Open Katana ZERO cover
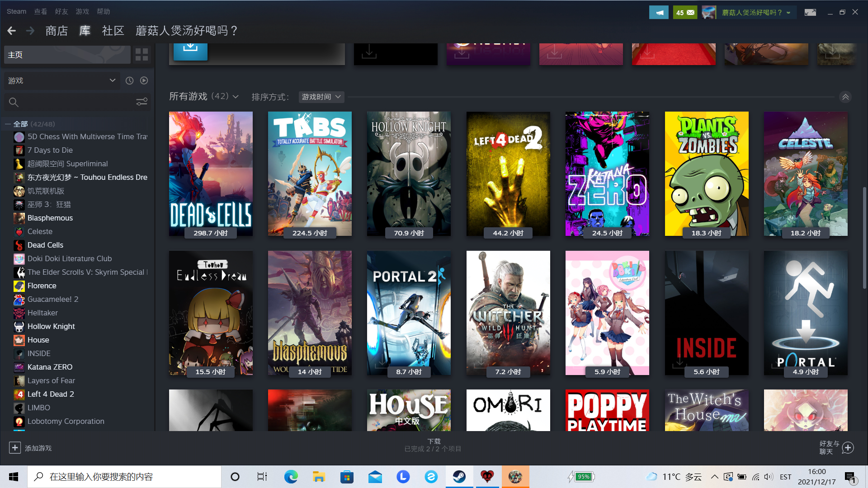The height and width of the screenshot is (488, 868). pyautogui.click(x=607, y=174)
